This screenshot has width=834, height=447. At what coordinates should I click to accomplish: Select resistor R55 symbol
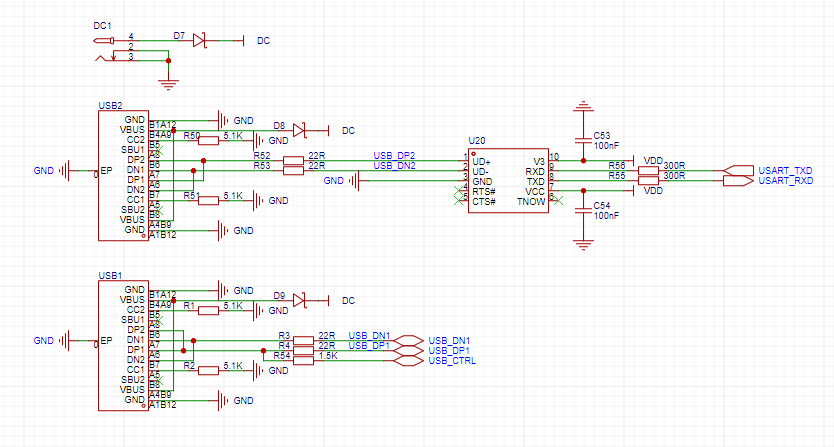tap(648, 180)
